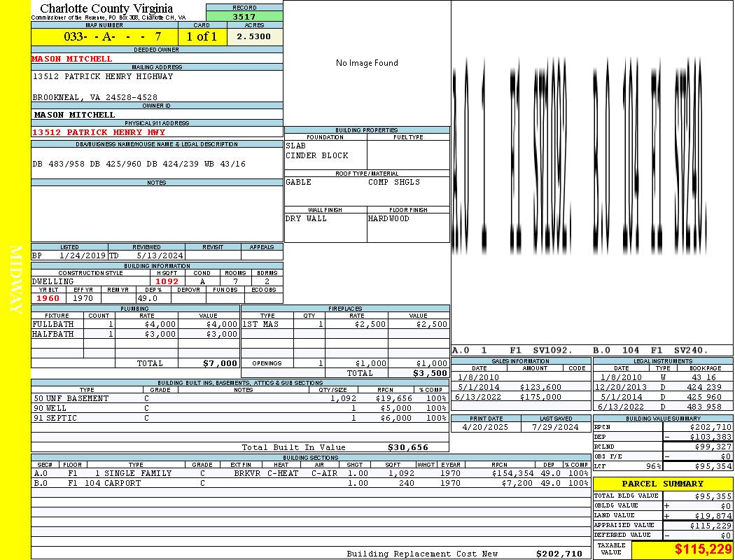Select the red taxable value $115,229

pyautogui.click(x=703, y=550)
